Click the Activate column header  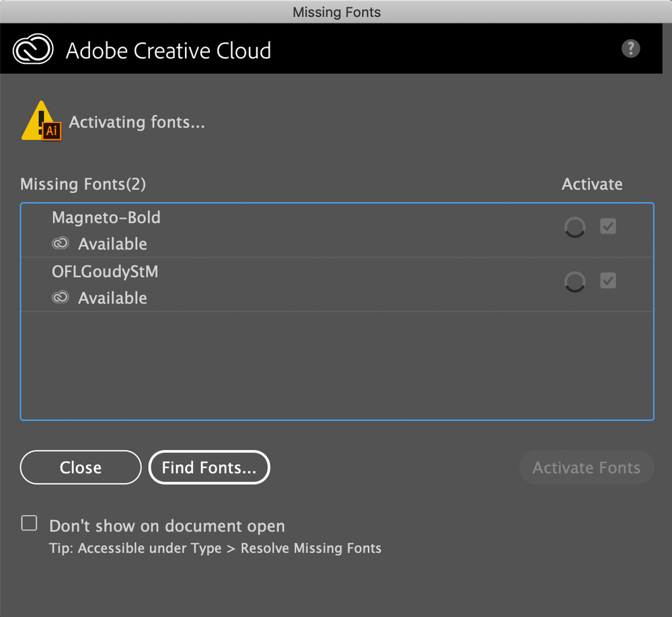click(x=592, y=184)
